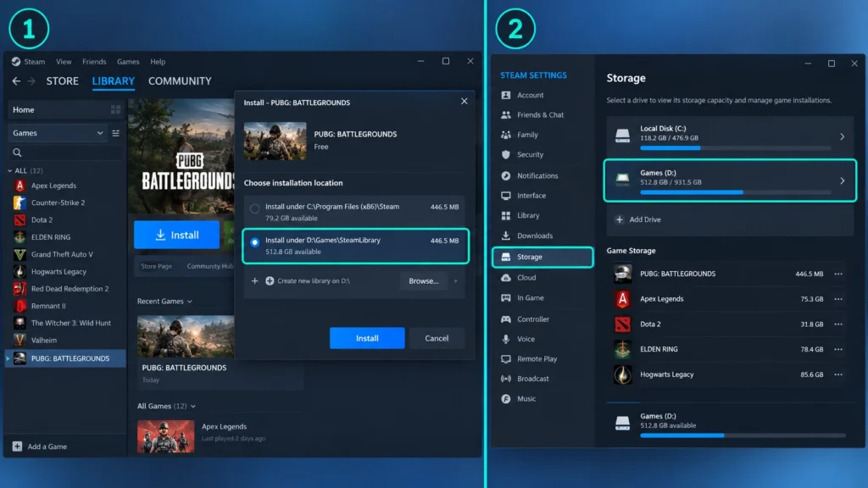Click the Cloud icon in settings sidebar

click(505, 277)
